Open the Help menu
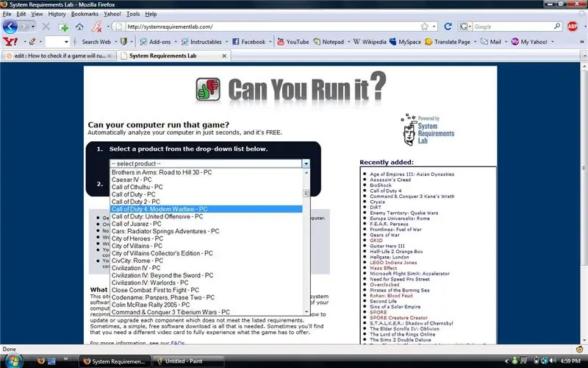Viewport: 588px width, 368px height. (151, 14)
